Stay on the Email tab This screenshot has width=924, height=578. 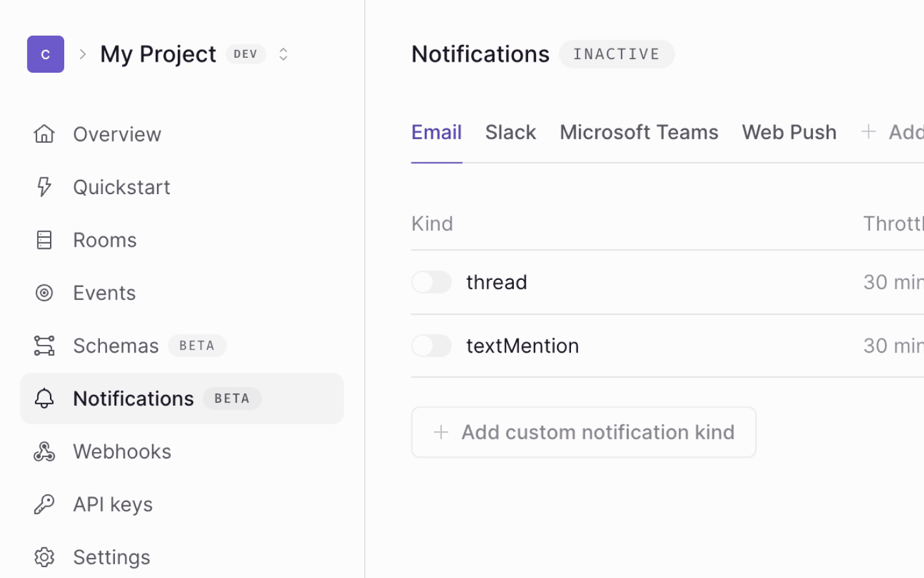[436, 132]
